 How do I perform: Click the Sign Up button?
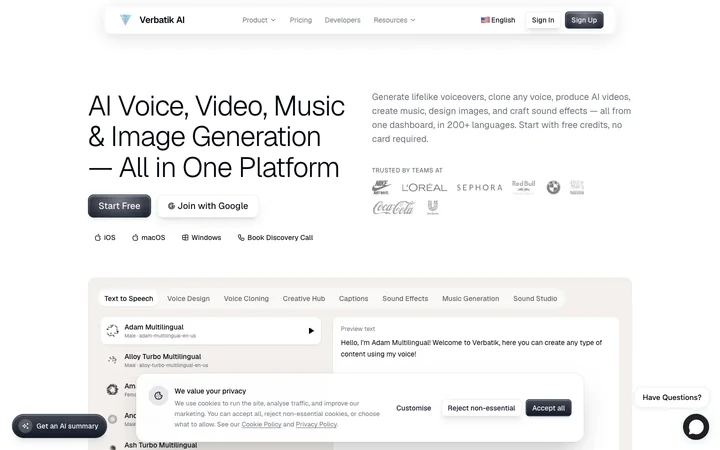584,20
